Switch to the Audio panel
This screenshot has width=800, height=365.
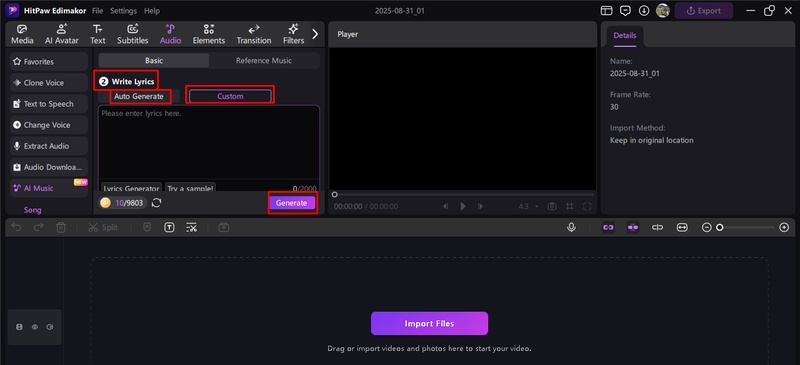click(x=170, y=34)
